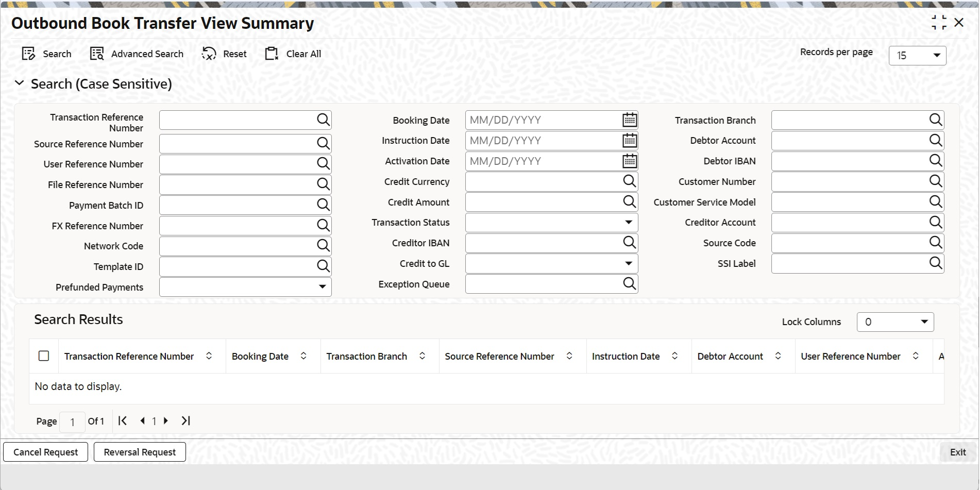Click the Cancel Request button
Screen dimensions: 980x490
pyautogui.click(x=46, y=452)
